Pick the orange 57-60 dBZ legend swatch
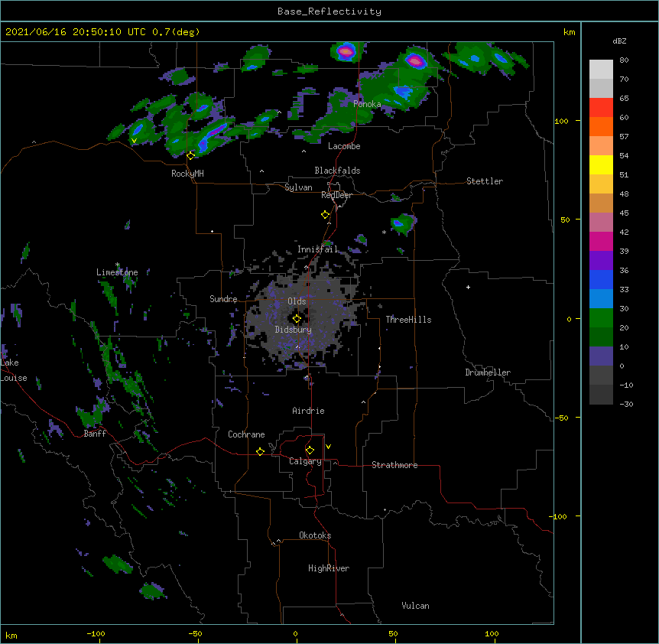This screenshot has width=659, height=644. coord(601,126)
